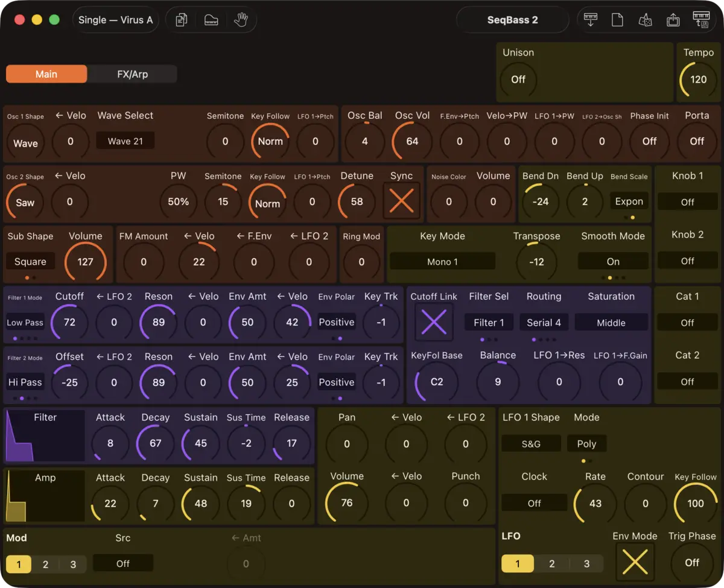Open the Bend Scale dropdown showing Expon

pyautogui.click(x=629, y=201)
